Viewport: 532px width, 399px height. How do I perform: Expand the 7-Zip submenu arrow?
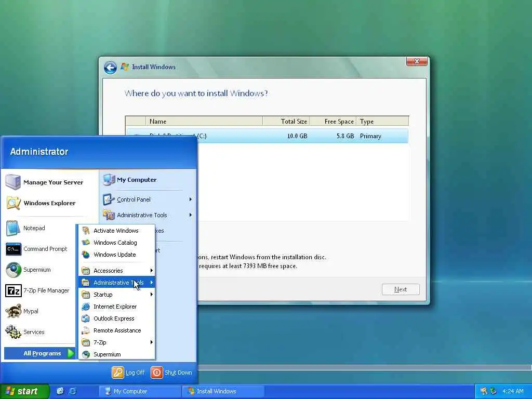pyautogui.click(x=151, y=342)
